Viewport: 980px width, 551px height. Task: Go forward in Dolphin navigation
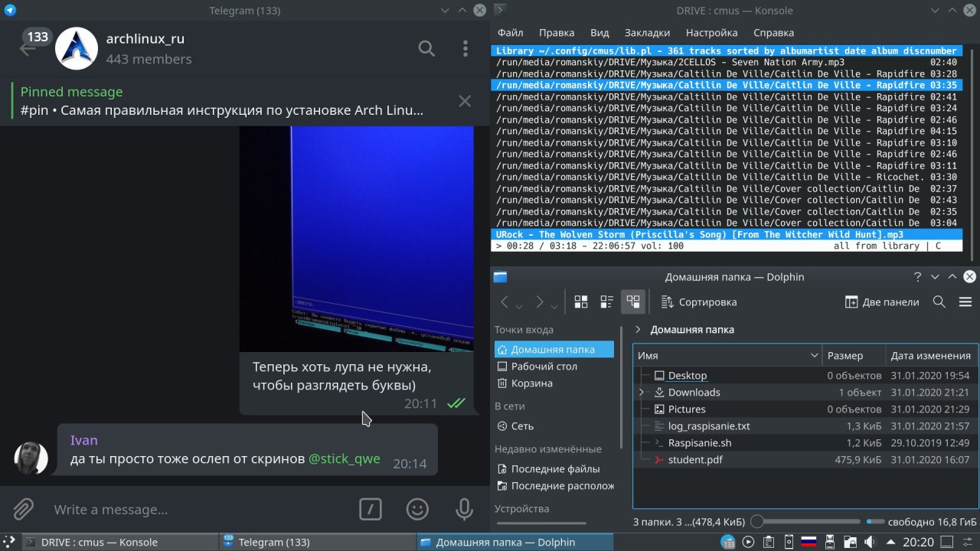pyautogui.click(x=539, y=302)
